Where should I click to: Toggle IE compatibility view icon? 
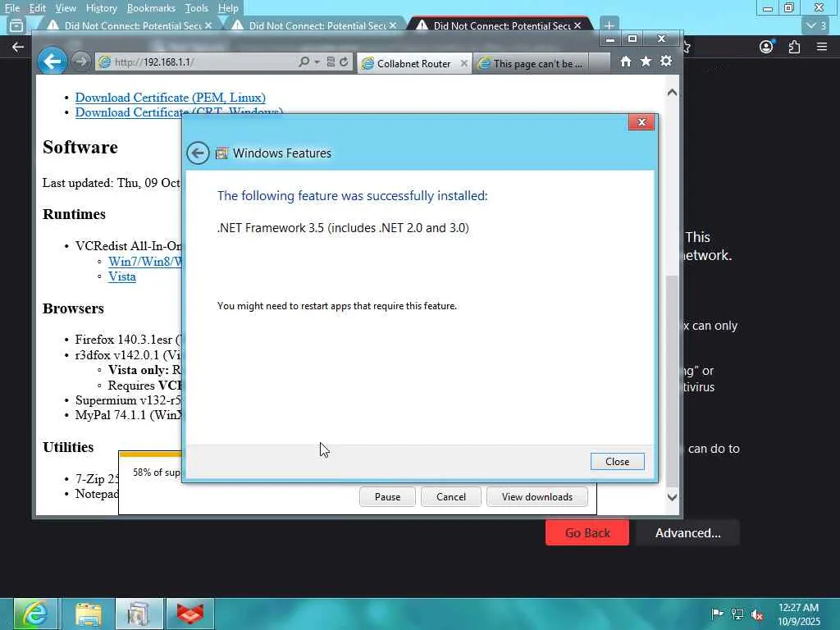pos(331,62)
